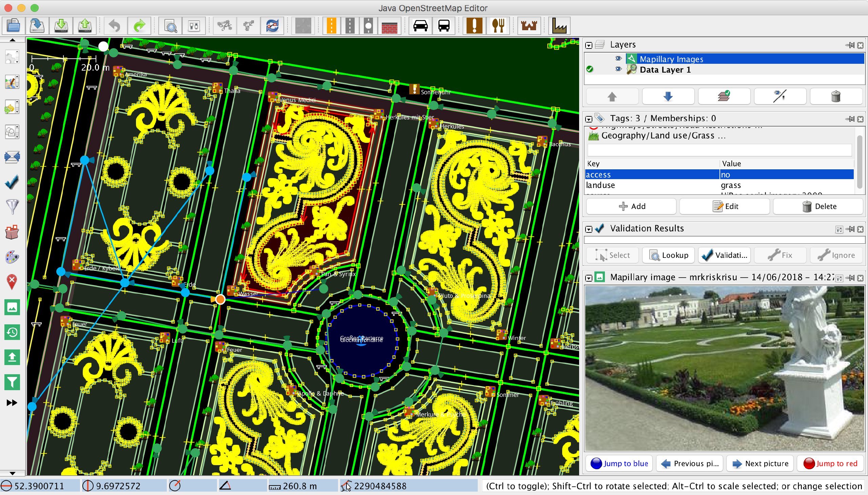Click the factory industrial preset icon

click(x=559, y=26)
